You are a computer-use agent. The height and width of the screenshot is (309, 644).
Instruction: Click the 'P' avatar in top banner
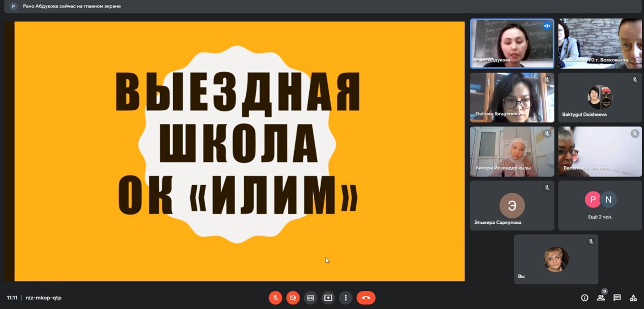13,6
